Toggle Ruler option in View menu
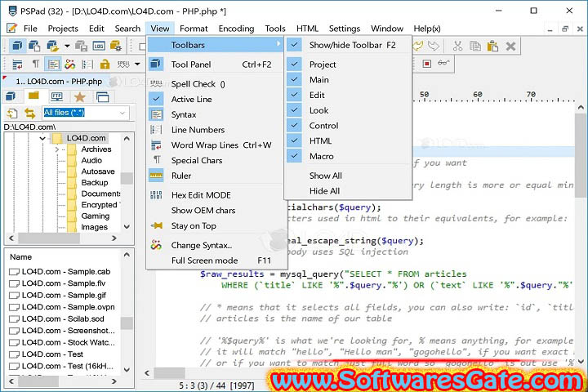 tap(216, 176)
